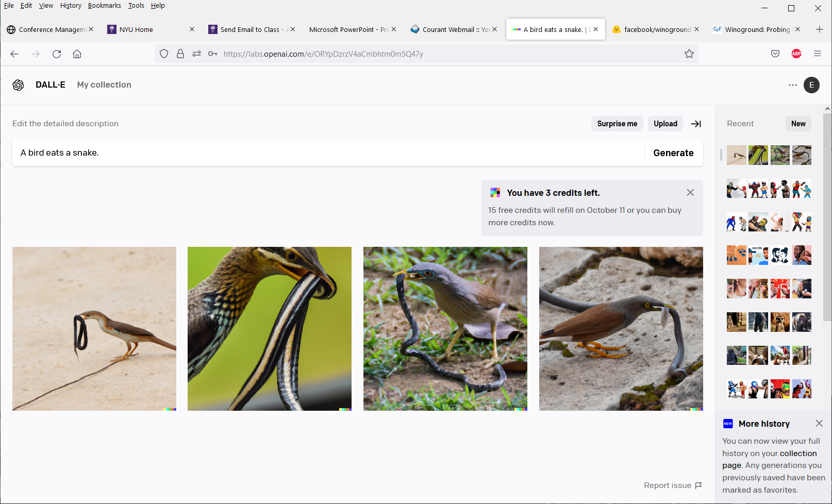Bookmark page with the star icon
This screenshot has width=832, height=504.
[689, 54]
